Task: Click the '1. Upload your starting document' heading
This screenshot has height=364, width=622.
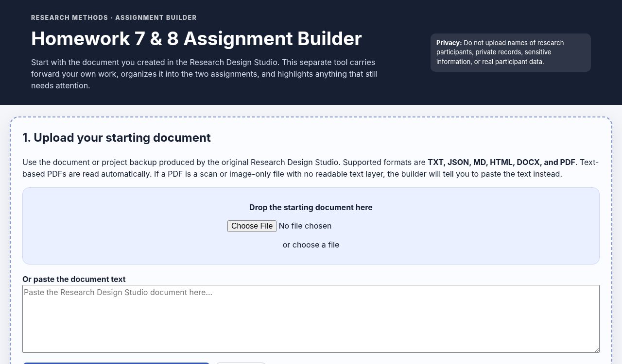Action: coord(117,138)
